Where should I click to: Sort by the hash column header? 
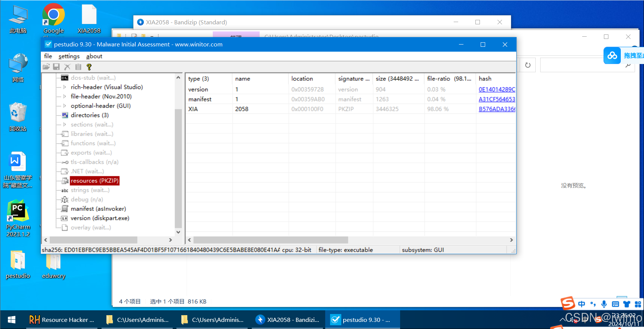pos(496,79)
